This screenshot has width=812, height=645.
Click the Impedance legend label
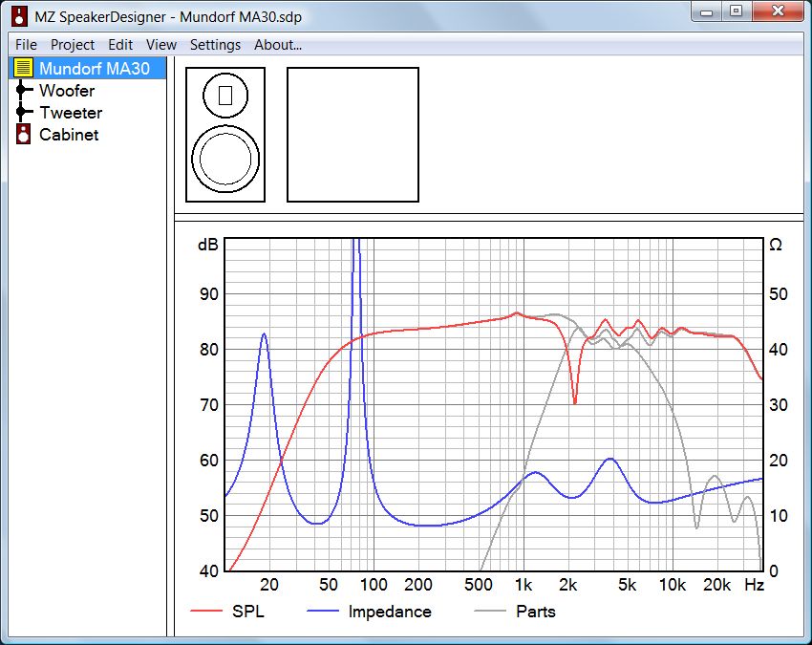click(x=390, y=612)
